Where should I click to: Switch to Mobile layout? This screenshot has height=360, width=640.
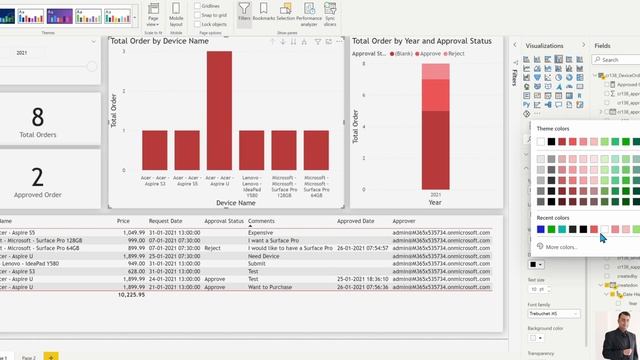click(176, 14)
